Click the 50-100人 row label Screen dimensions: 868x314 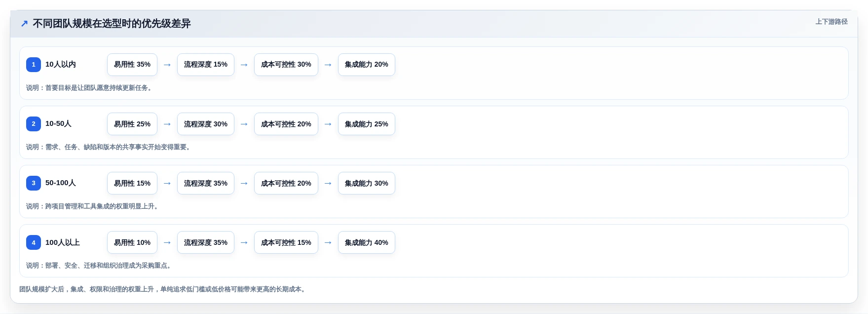61,183
